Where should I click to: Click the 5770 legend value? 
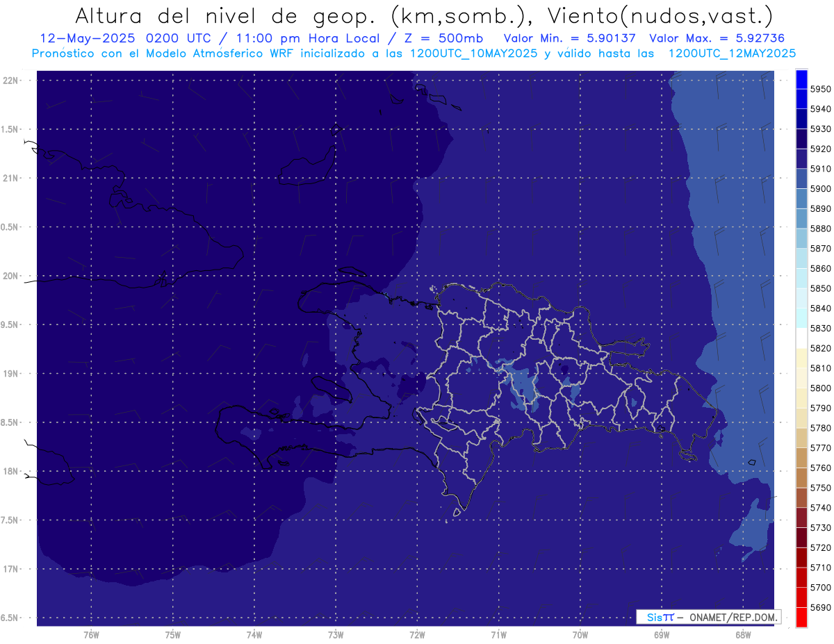pyautogui.click(x=820, y=448)
